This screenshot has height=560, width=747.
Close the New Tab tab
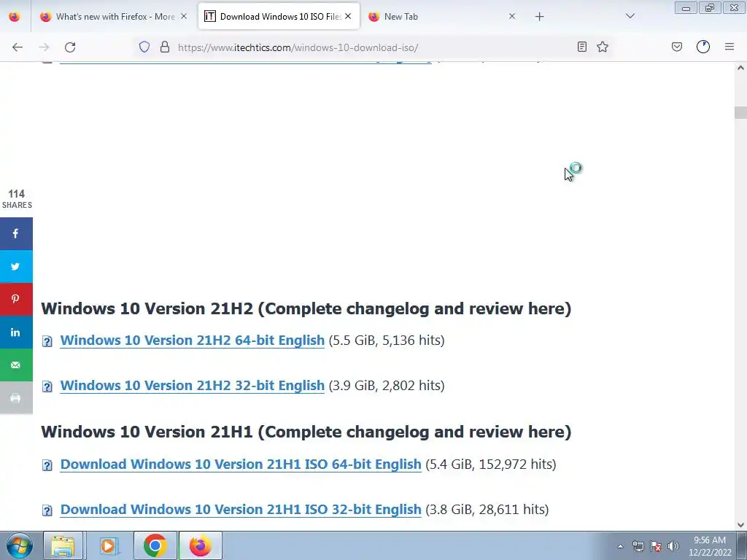[512, 16]
